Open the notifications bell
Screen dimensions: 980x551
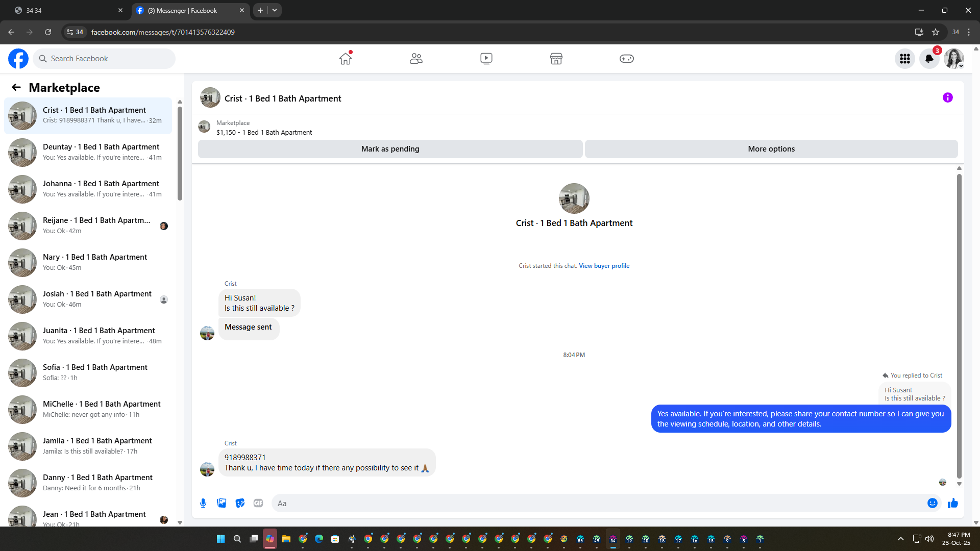929,59
